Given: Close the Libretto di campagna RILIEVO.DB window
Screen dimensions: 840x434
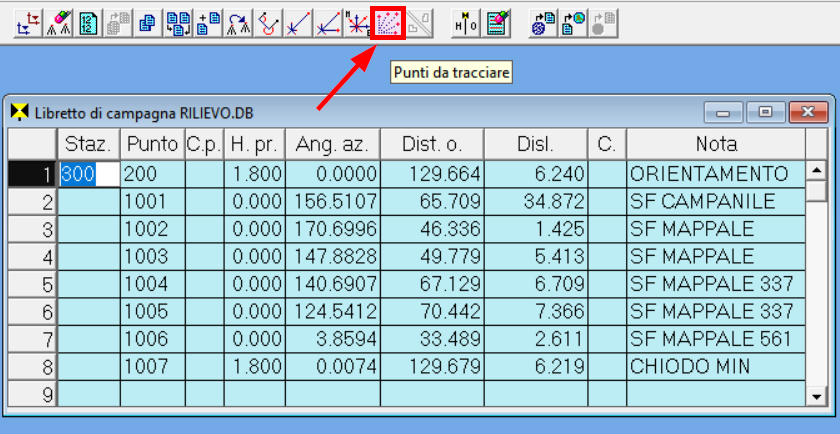Looking at the screenshot, I should pos(808,112).
